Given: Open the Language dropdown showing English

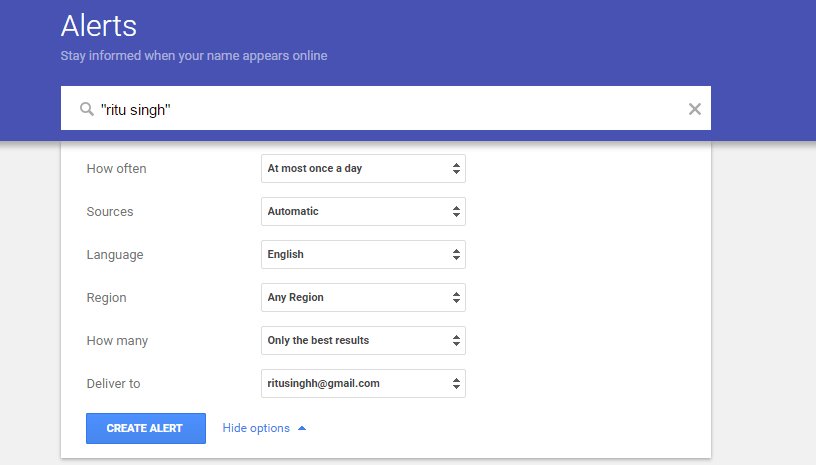Looking at the screenshot, I should (x=363, y=254).
